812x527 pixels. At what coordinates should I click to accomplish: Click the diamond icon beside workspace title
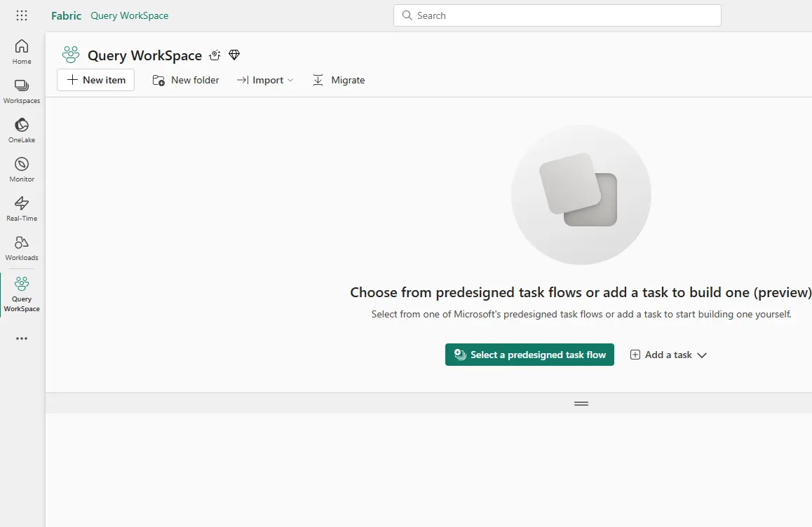point(234,55)
